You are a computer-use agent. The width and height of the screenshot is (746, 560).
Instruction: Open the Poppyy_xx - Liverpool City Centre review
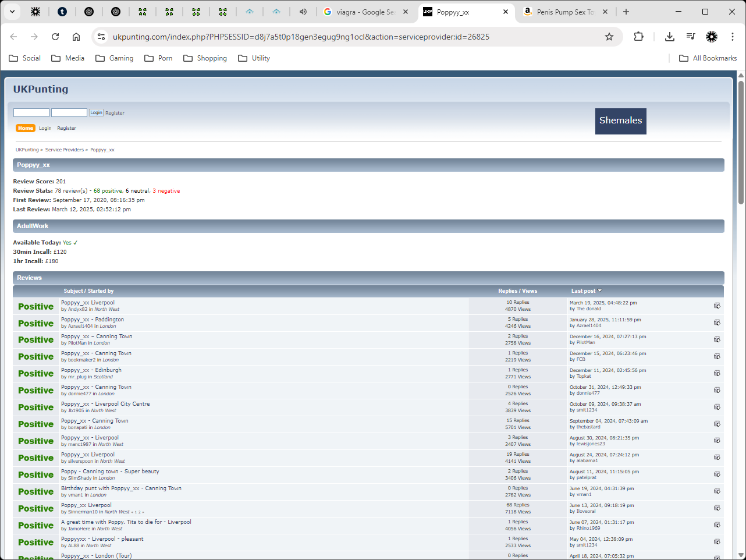click(105, 404)
